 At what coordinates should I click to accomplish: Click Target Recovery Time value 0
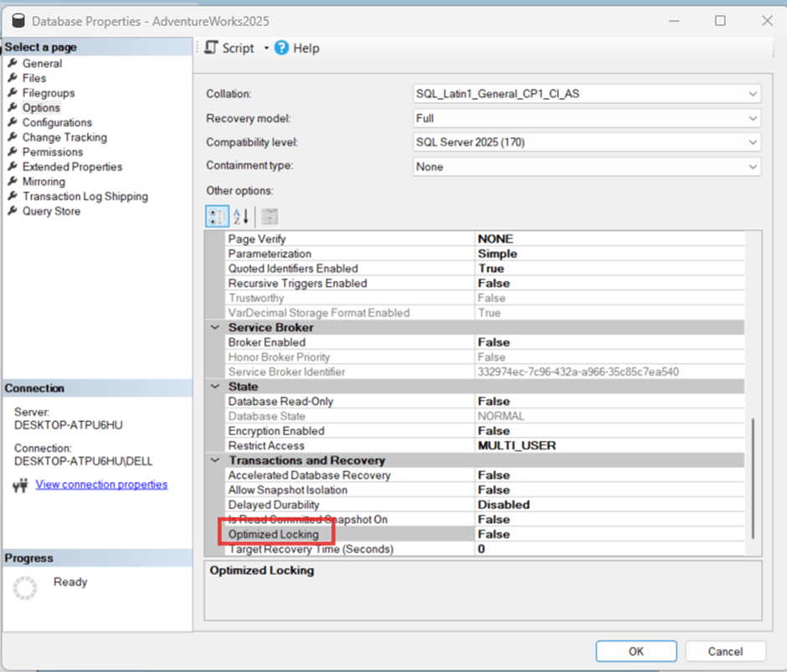point(481,549)
